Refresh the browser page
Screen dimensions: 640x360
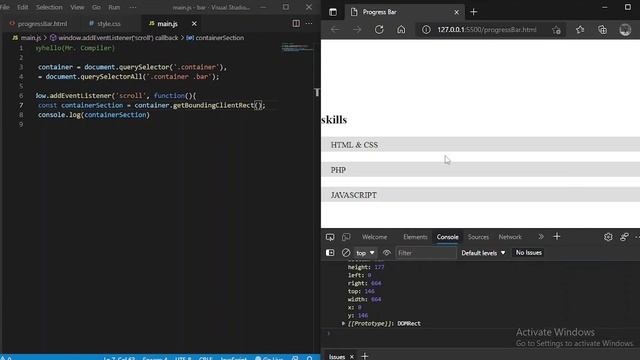coord(379,30)
